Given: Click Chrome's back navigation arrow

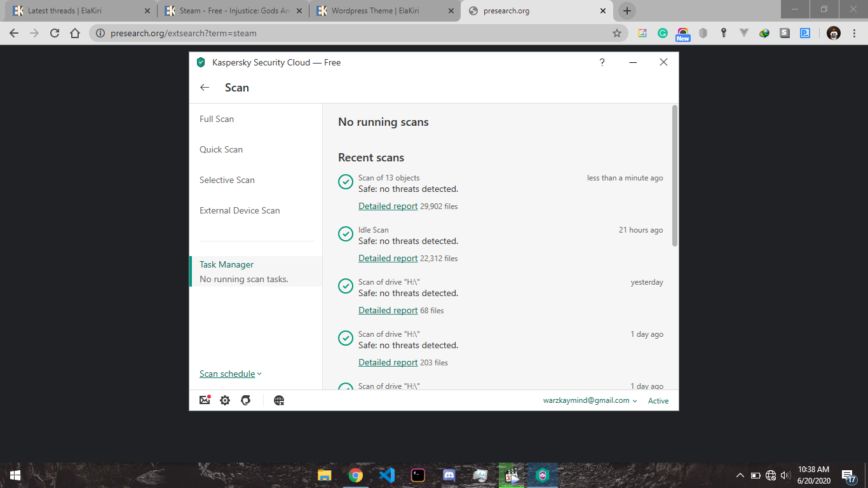Looking at the screenshot, I should click(x=14, y=33).
